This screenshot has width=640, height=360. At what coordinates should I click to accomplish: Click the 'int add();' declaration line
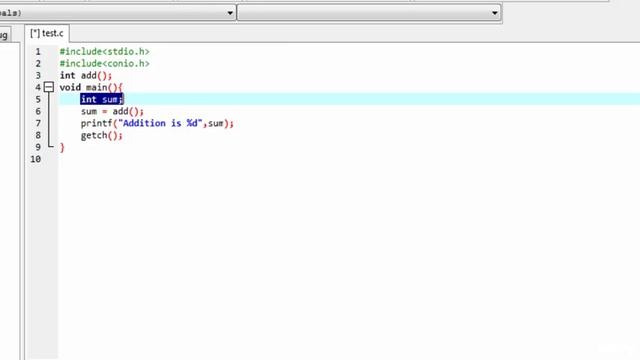(x=86, y=76)
